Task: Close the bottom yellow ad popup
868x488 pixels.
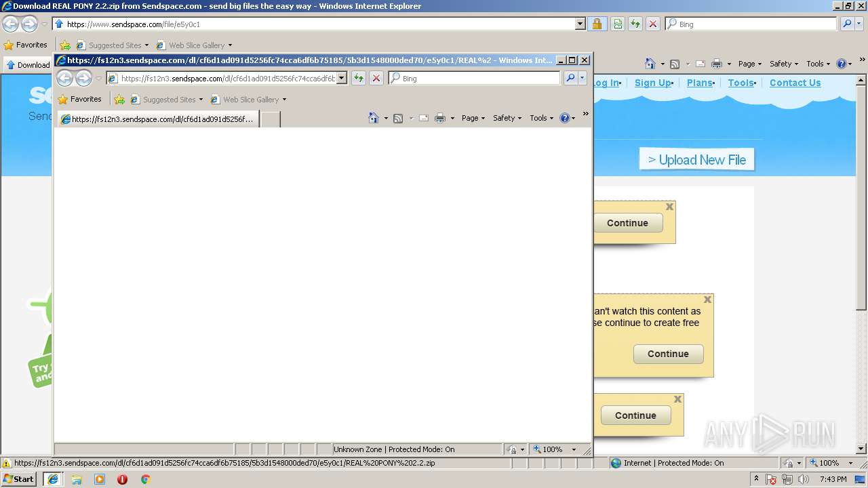Action: (x=677, y=399)
